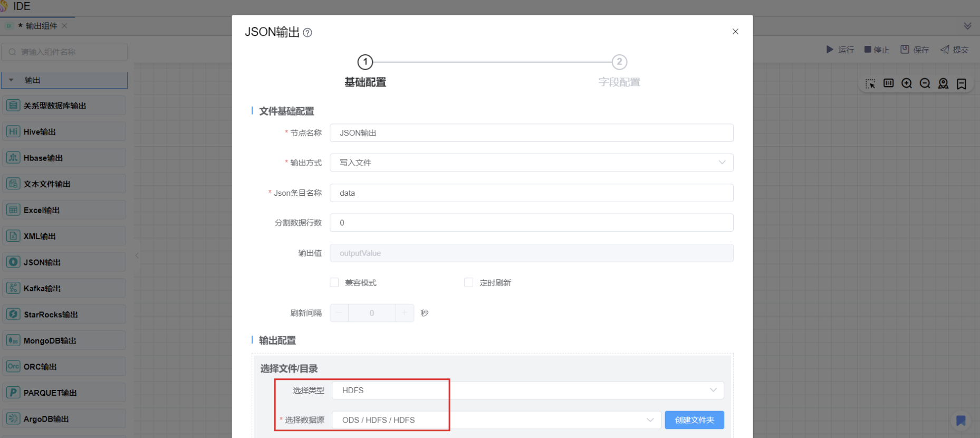Click the 创建文件夹 button
The width and height of the screenshot is (980, 438).
click(694, 420)
